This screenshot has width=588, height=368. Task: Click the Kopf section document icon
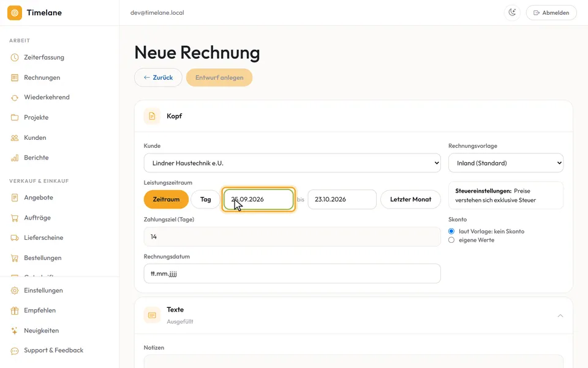[152, 116]
